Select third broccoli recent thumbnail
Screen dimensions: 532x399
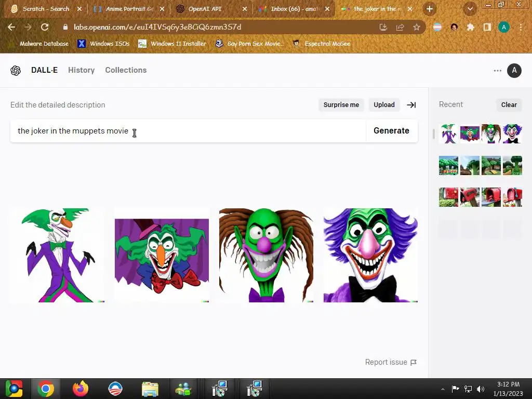[491, 166]
